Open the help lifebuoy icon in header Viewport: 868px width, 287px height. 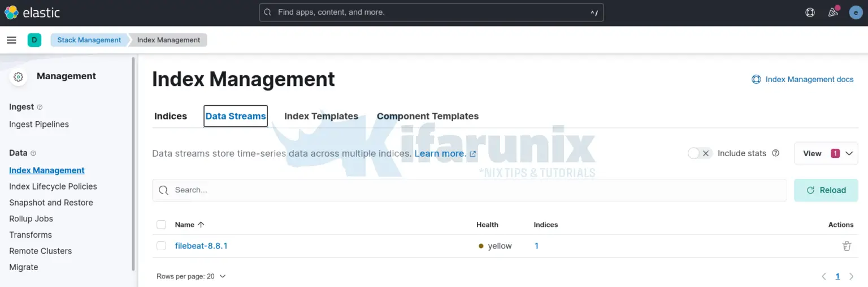pyautogui.click(x=810, y=12)
